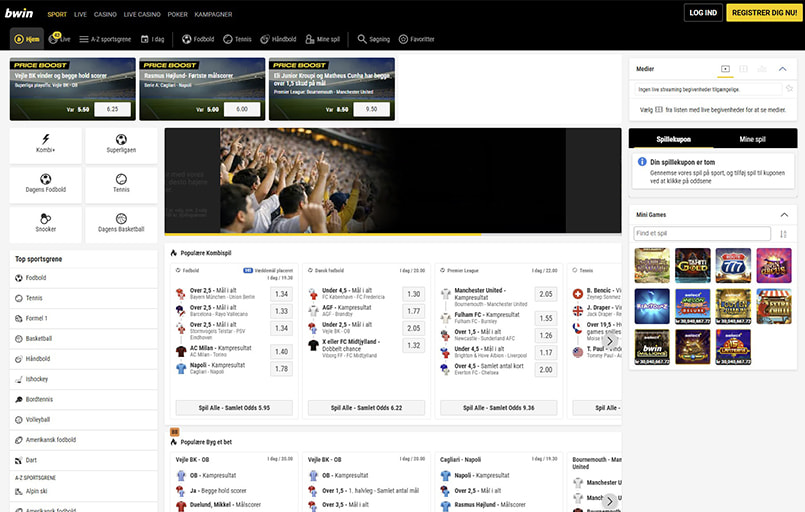The image size is (805, 512).
Task: Open Håndbold in sports list
Action: click(x=83, y=359)
